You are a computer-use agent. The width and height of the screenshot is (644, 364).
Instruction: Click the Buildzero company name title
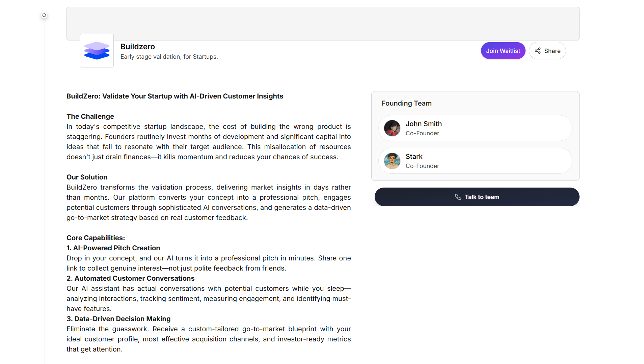pos(138,47)
